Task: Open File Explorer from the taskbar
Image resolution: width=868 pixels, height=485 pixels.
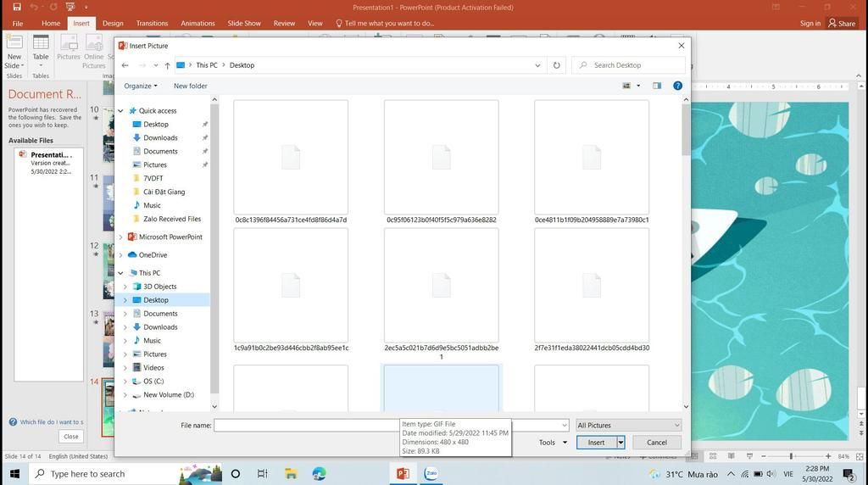Action: pyautogui.click(x=291, y=474)
